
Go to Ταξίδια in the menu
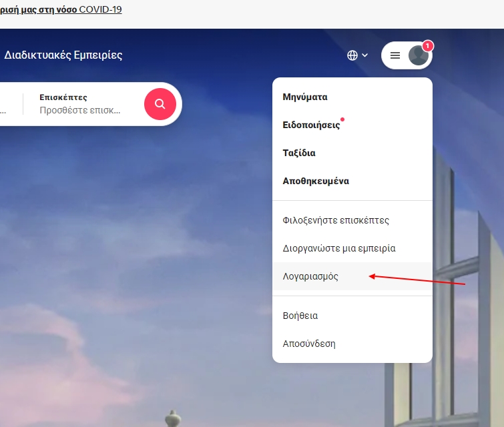coord(299,153)
